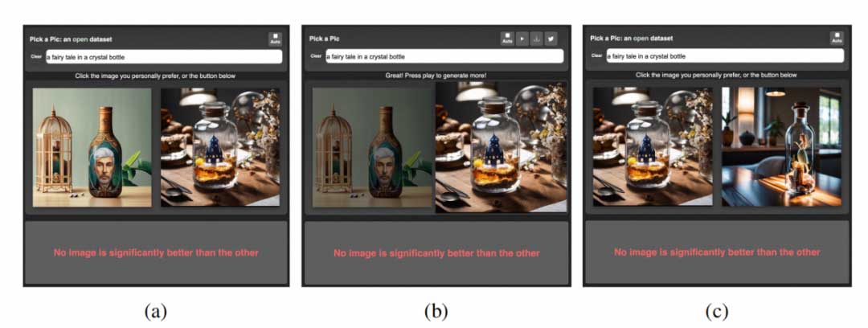Pick the castle-in-jar image in panel (a)
The image size is (868, 328).
coord(220,147)
